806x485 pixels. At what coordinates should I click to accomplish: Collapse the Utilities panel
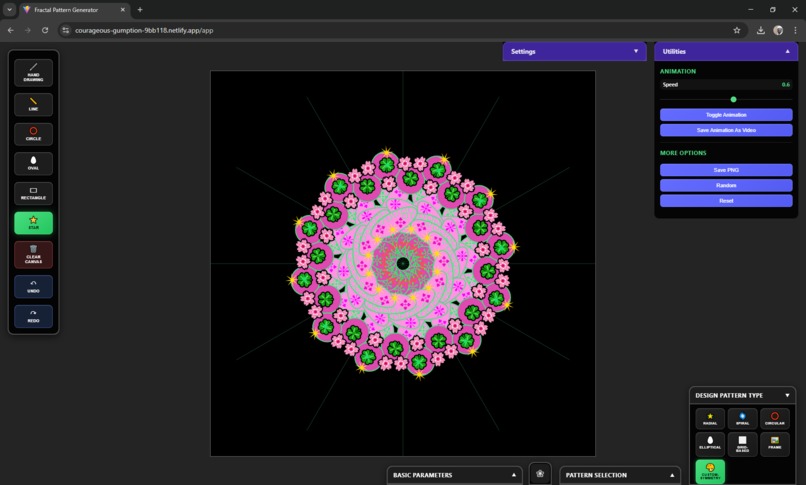click(x=726, y=51)
